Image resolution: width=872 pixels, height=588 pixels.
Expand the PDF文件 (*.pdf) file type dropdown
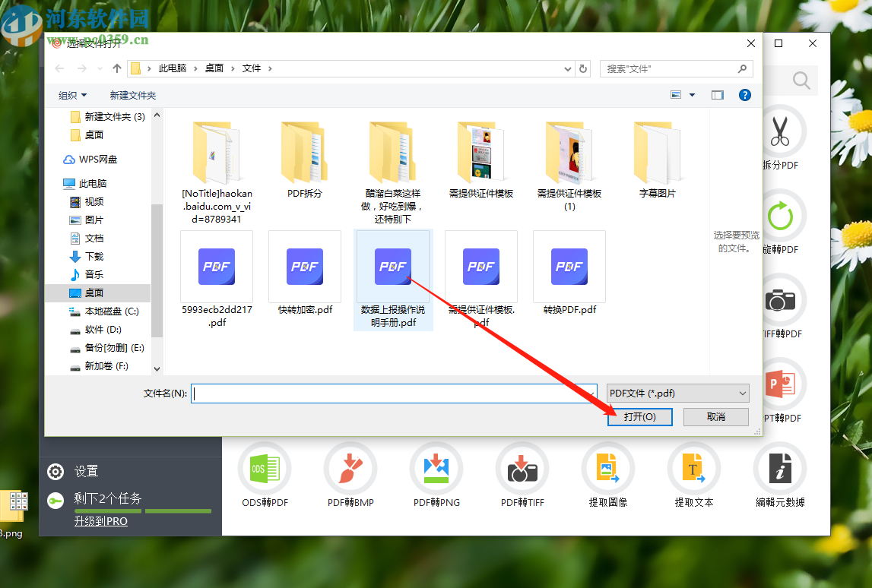(x=677, y=393)
